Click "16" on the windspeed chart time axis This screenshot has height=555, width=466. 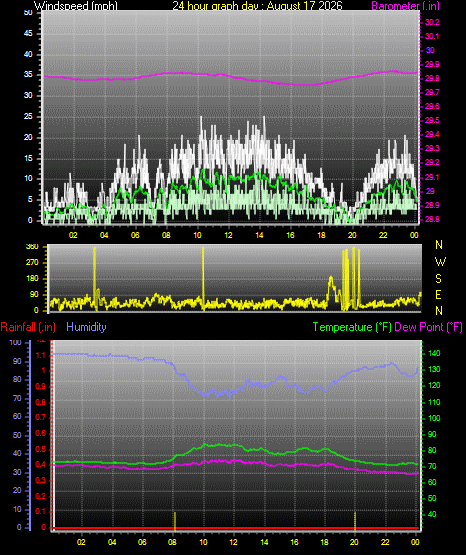click(290, 235)
